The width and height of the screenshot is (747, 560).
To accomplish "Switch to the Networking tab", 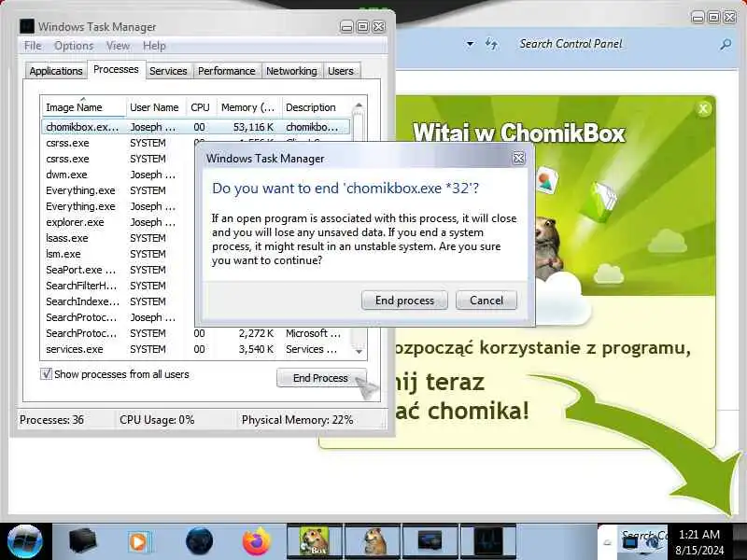I will click(291, 71).
